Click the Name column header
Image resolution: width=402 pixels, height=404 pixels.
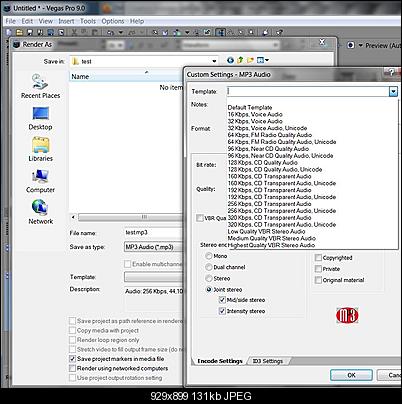(x=127, y=76)
